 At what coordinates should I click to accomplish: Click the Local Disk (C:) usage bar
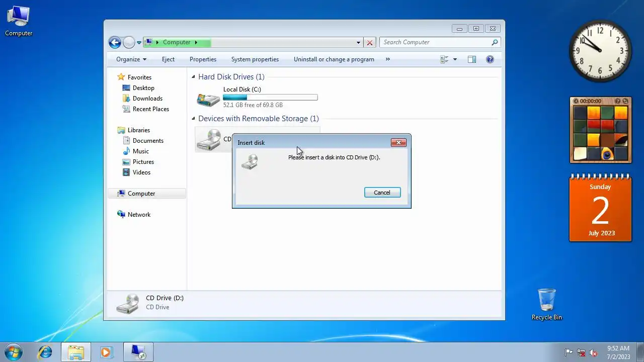click(270, 98)
